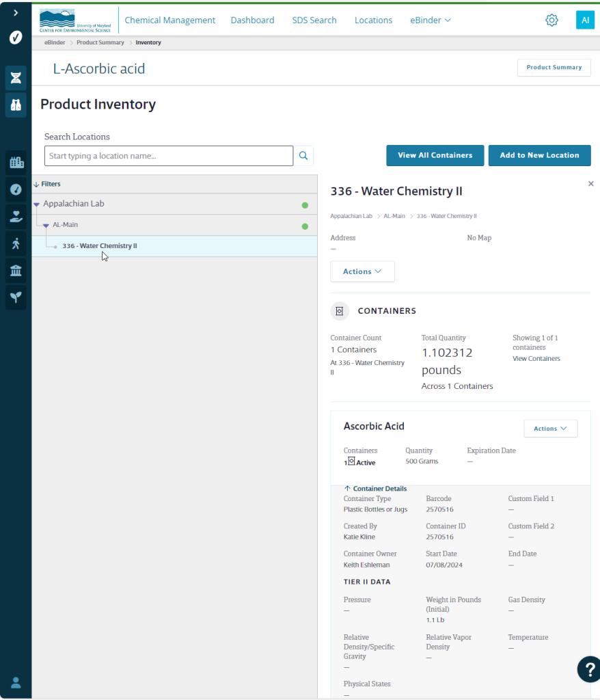Open the gauge dial icon in the sidebar
The image size is (600, 700).
(x=16, y=190)
